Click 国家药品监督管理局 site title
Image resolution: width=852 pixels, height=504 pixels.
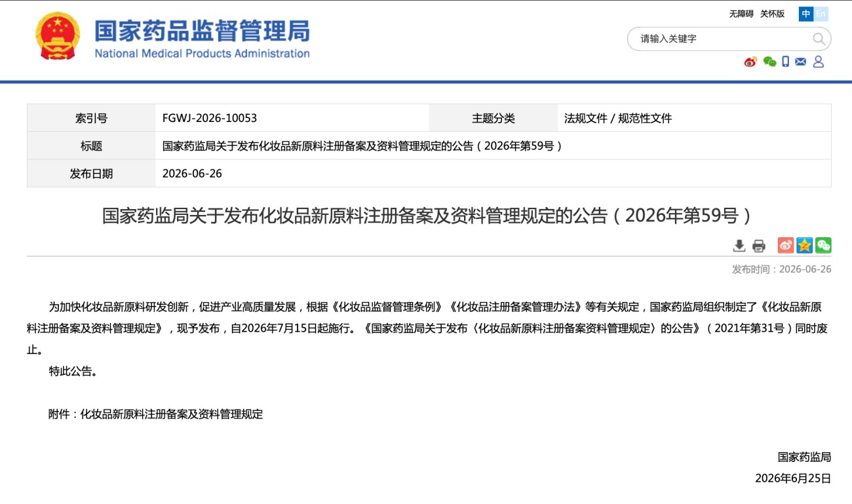pyautogui.click(x=202, y=31)
